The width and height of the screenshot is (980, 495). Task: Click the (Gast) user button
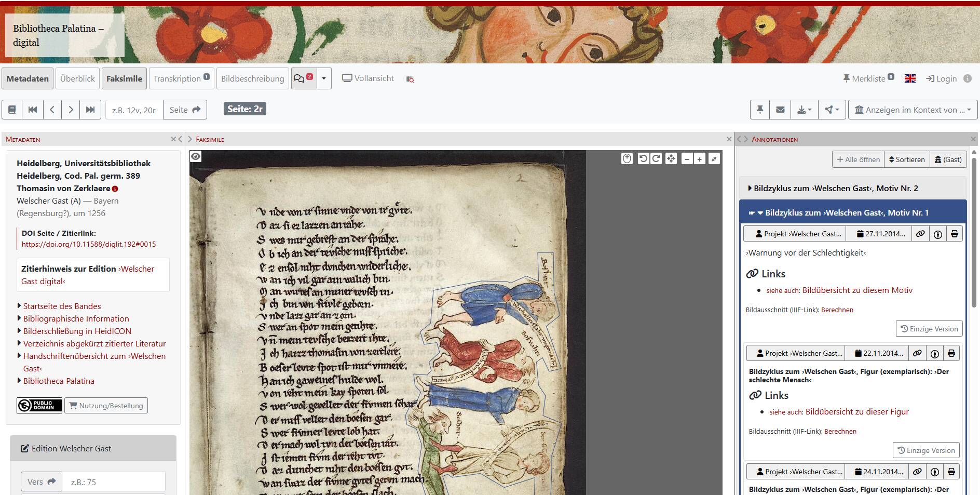[x=948, y=159]
